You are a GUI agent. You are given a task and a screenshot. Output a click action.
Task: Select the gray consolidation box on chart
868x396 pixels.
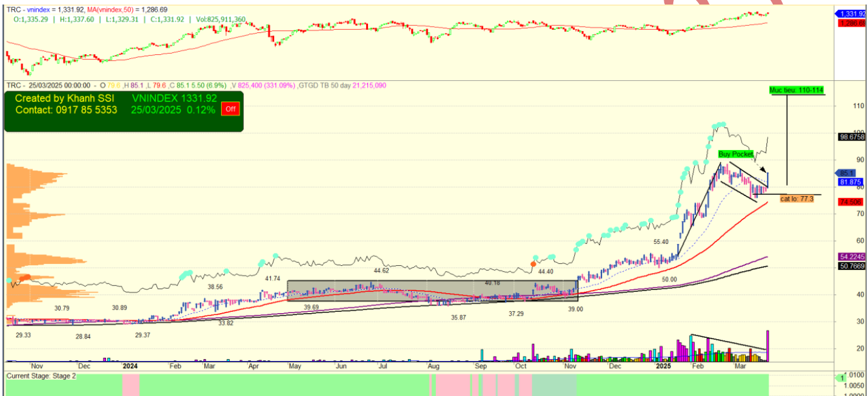point(432,291)
